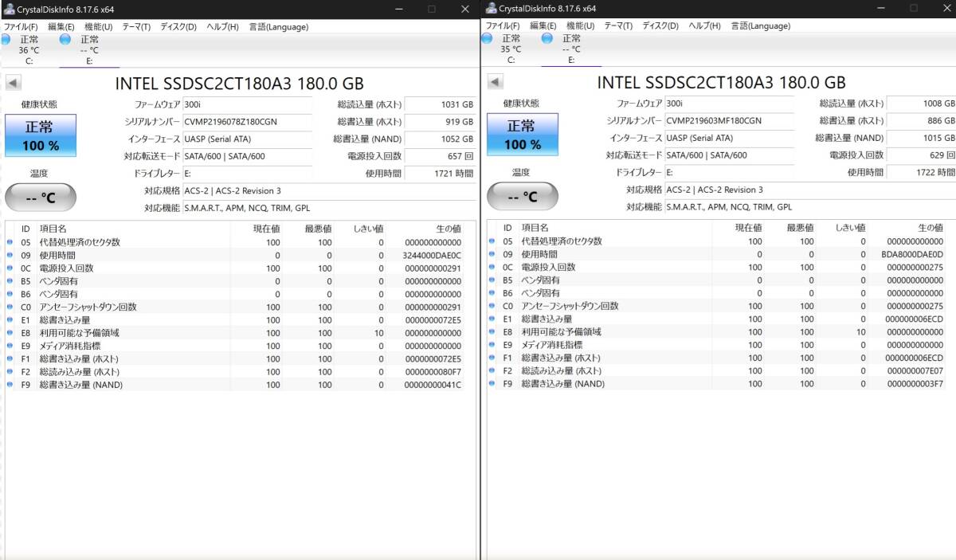Click status dot of row E9 in right window
The width and height of the screenshot is (956, 560).
pos(492,345)
